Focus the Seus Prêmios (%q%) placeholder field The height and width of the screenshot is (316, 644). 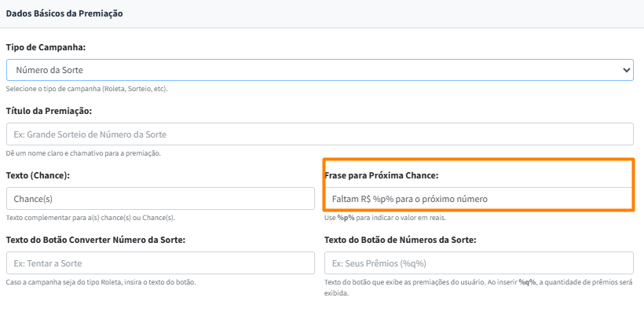coord(478,263)
